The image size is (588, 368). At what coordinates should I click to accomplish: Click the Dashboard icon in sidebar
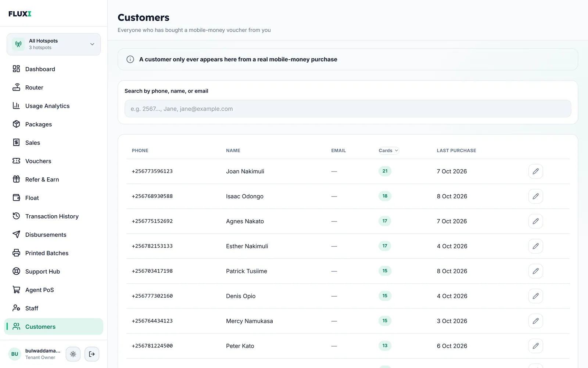(16, 69)
